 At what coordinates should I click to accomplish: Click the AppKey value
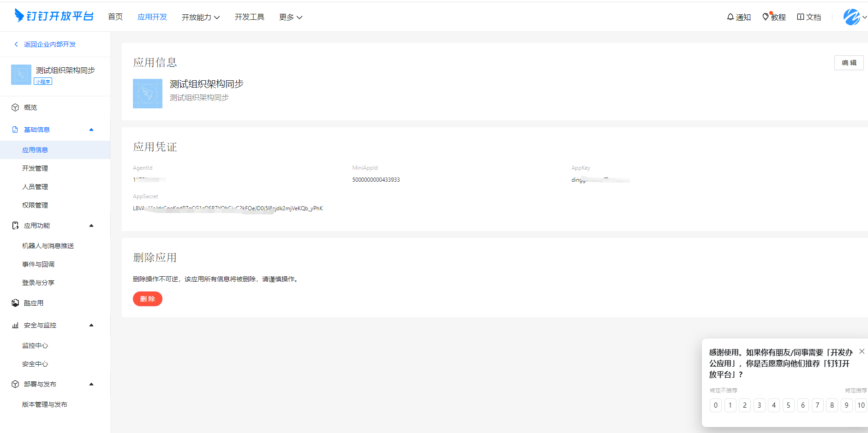click(600, 180)
